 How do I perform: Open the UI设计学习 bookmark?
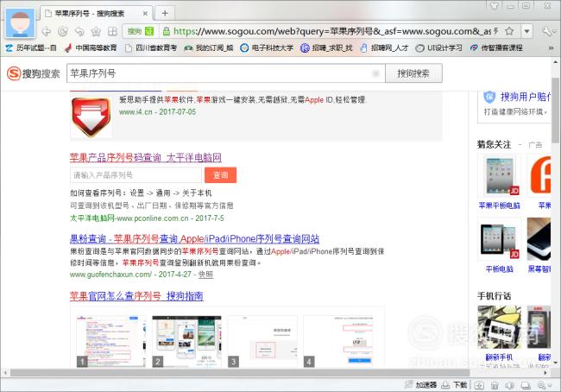click(x=439, y=47)
